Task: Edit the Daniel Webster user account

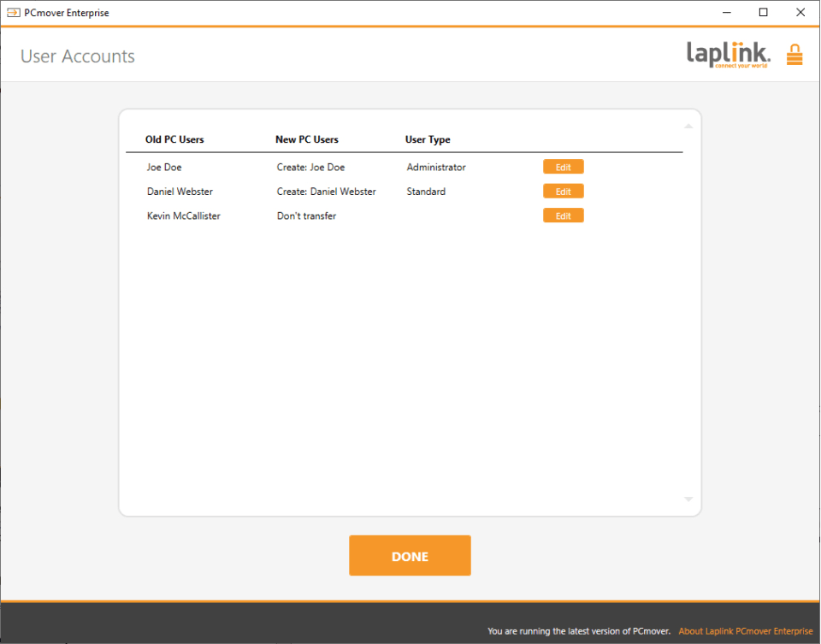Action: [x=563, y=192]
